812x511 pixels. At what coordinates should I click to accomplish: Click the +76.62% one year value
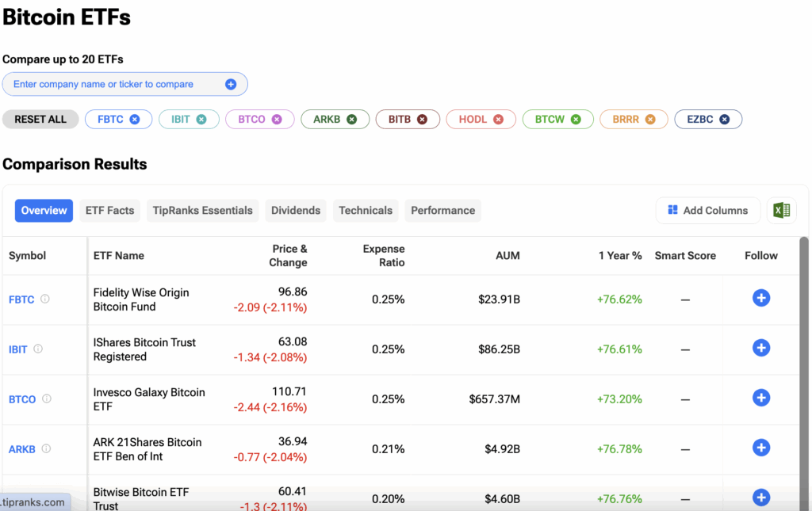(619, 299)
